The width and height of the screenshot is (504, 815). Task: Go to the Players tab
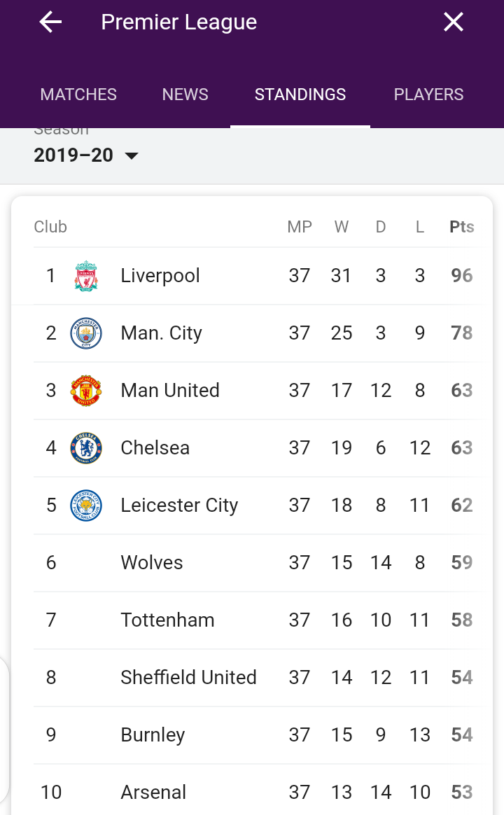428,95
